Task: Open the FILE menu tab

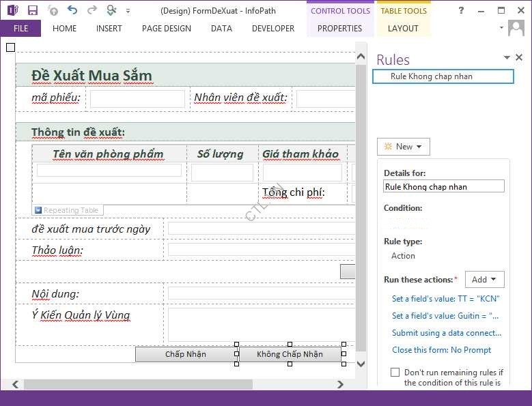Action: coord(20,29)
